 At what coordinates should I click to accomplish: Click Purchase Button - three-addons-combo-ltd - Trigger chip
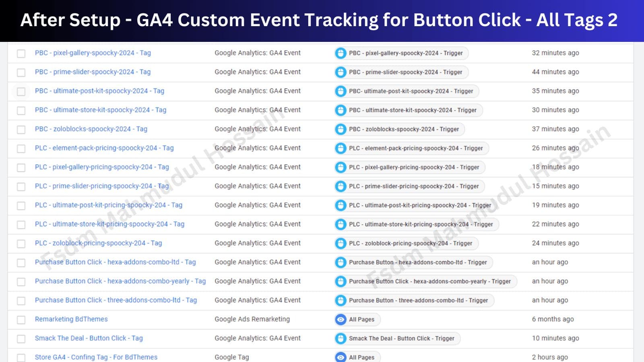point(414,300)
